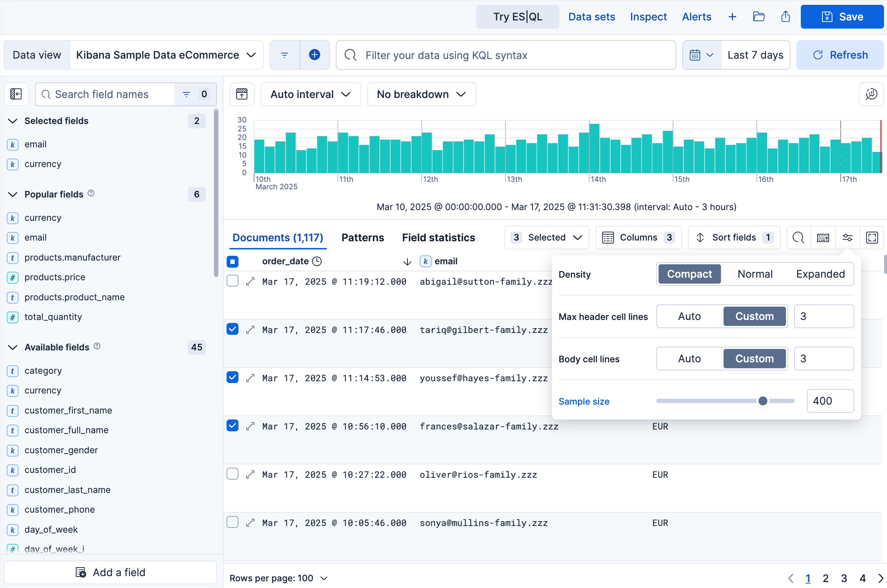Expand document for sonya@mullins-family.zzz row
This screenshot has height=588, width=887.
250,523
